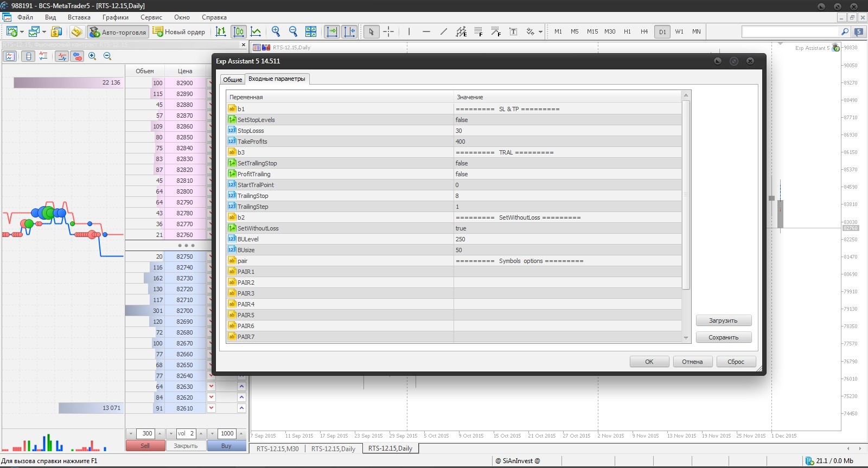The width and height of the screenshot is (868, 468).
Task: Open the profiles toolbar icon
Action: [34, 31]
